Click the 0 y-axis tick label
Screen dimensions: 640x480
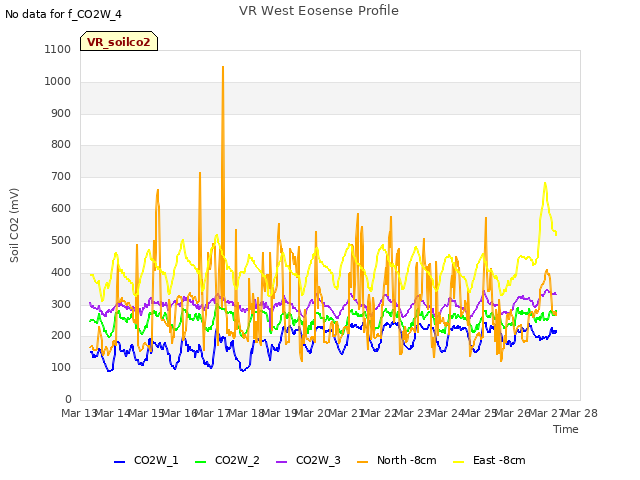click(x=68, y=399)
